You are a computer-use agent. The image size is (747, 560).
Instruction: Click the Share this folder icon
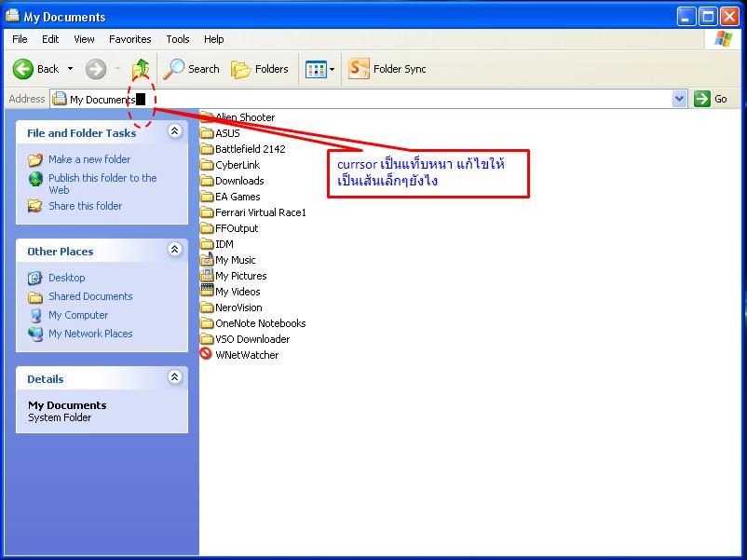click(x=34, y=206)
